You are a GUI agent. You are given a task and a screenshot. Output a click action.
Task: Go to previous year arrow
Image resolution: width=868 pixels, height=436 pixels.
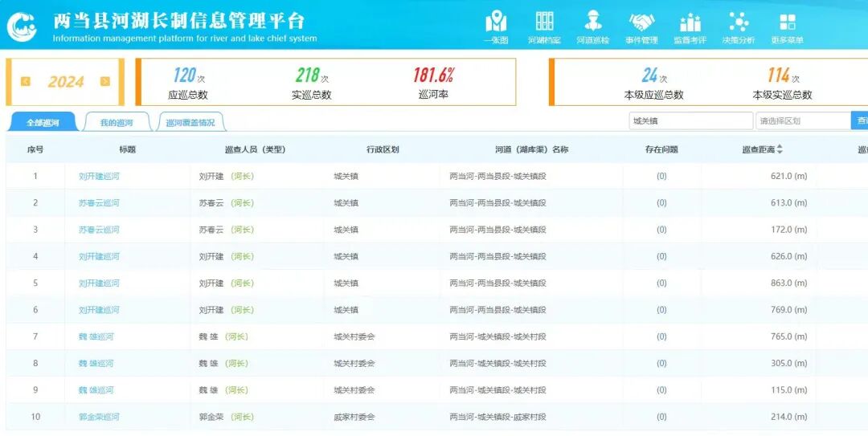click(x=26, y=81)
